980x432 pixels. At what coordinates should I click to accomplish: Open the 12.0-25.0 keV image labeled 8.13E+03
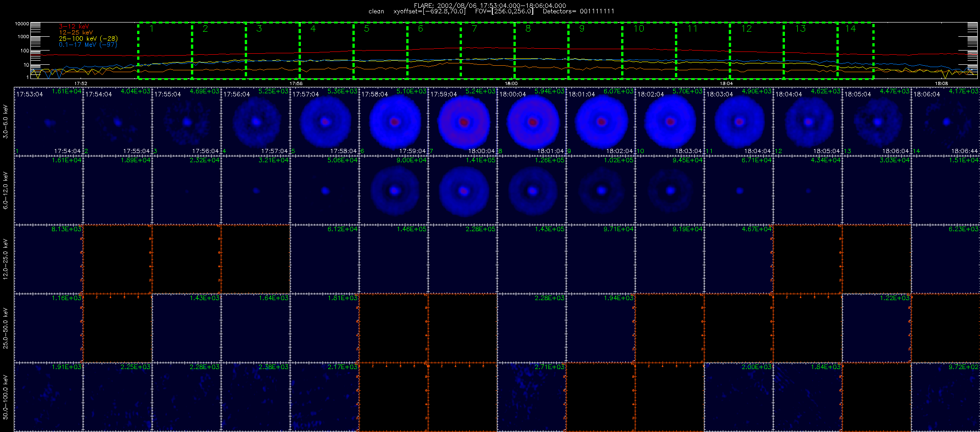tap(48, 259)
